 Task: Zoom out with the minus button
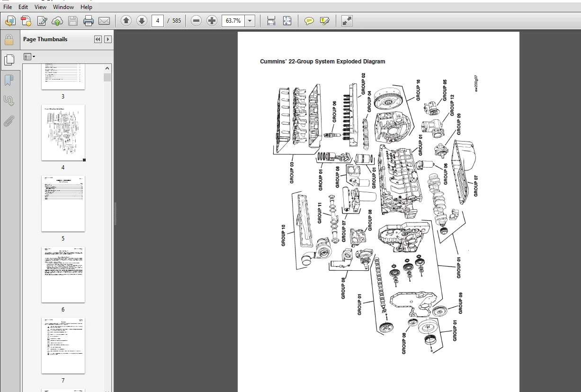point(197,21)
